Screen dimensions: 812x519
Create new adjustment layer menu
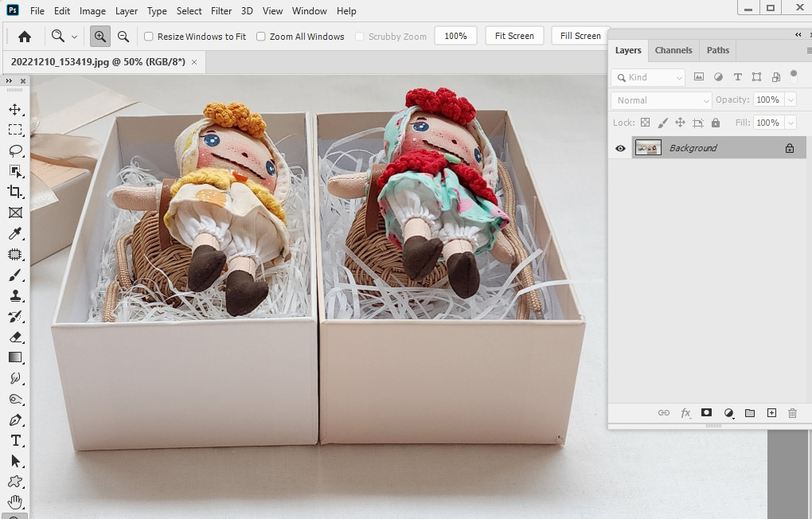tap(728, 413)
